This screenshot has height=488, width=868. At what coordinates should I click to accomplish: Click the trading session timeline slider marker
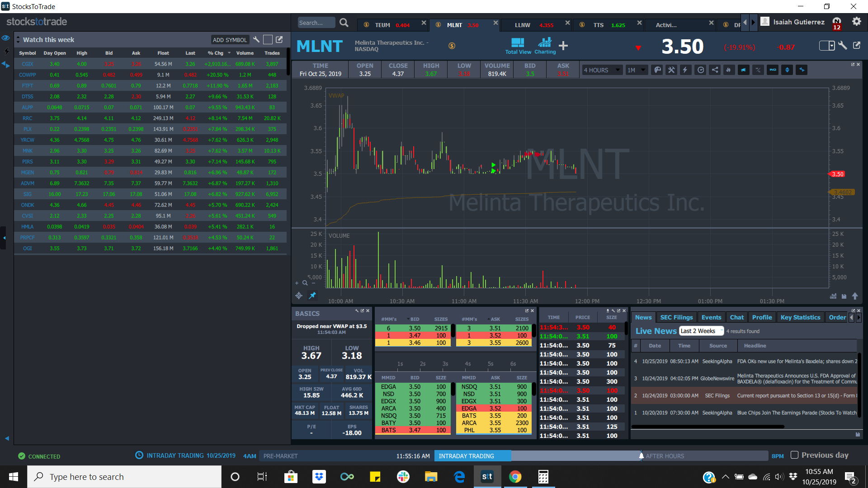[x=641, y=455]
